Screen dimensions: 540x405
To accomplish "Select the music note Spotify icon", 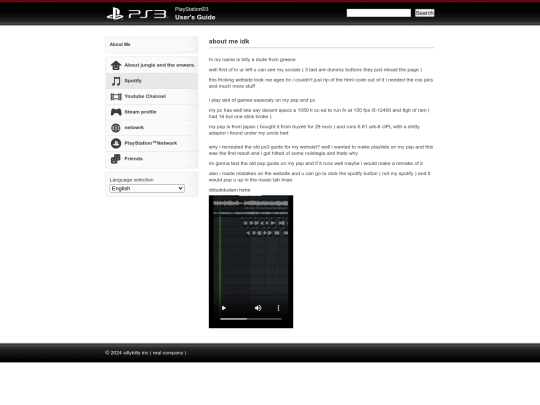I will (x=116, y=81).
